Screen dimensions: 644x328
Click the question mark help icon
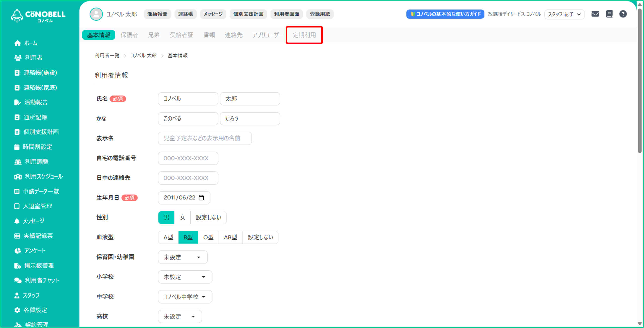(623, 14)
